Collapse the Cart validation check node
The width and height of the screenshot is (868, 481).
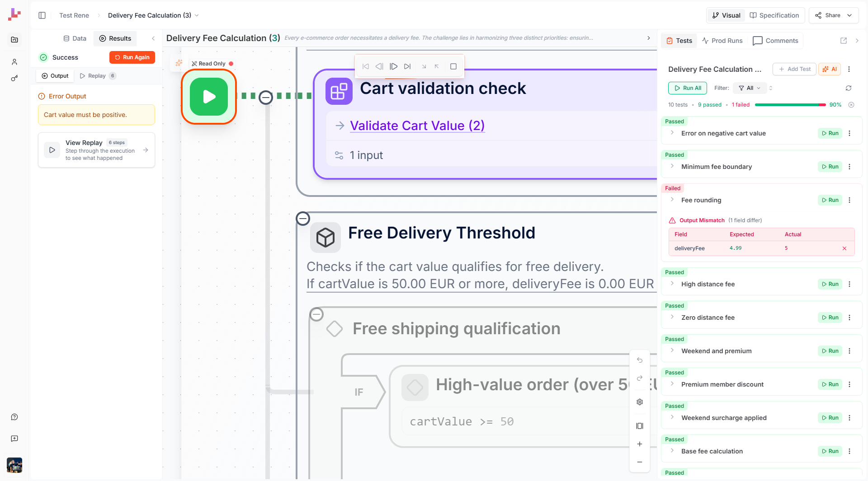click(266, 97)
